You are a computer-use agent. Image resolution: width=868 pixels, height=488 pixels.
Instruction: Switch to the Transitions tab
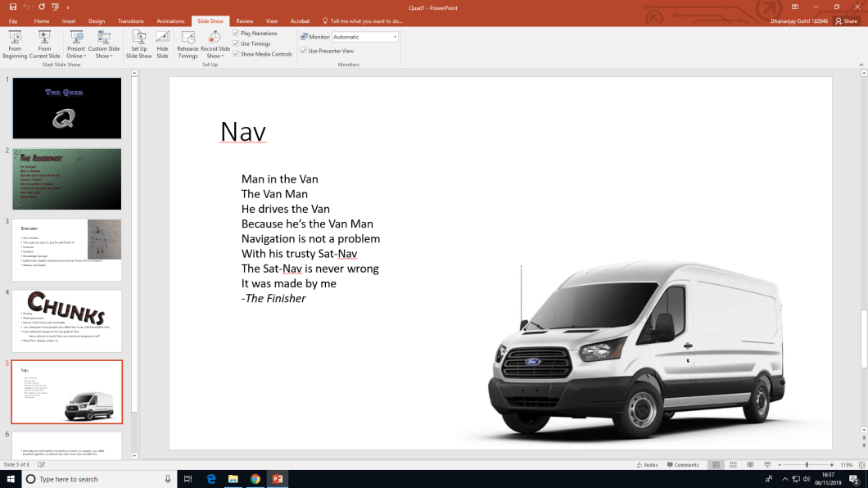click(131, 21)
